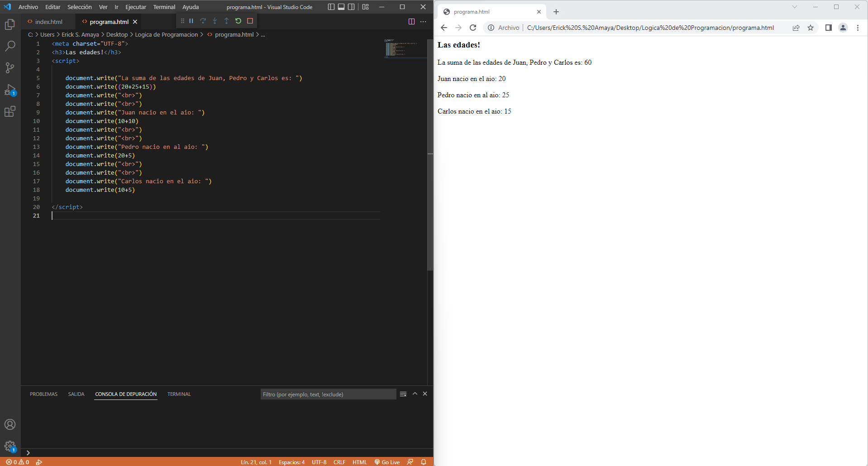Viewport: 868px width, 466px height.
Task: Focus the debug console filter field
Action: 328,394
